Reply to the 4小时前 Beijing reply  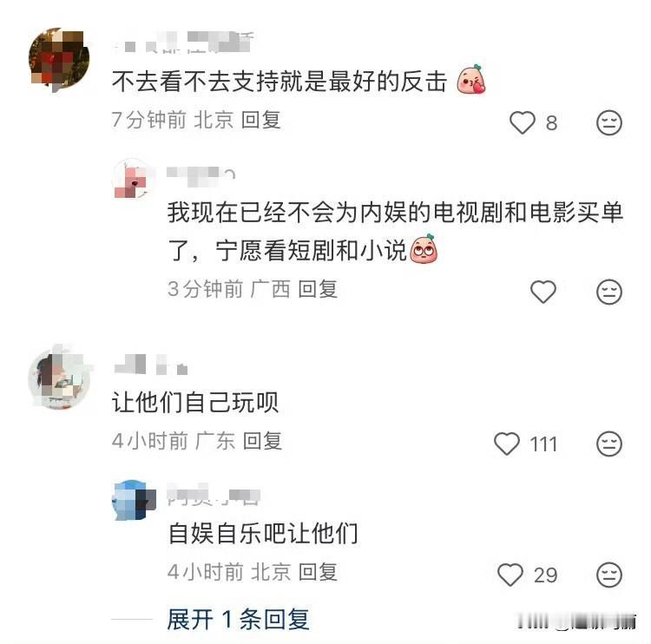point(318,572)
